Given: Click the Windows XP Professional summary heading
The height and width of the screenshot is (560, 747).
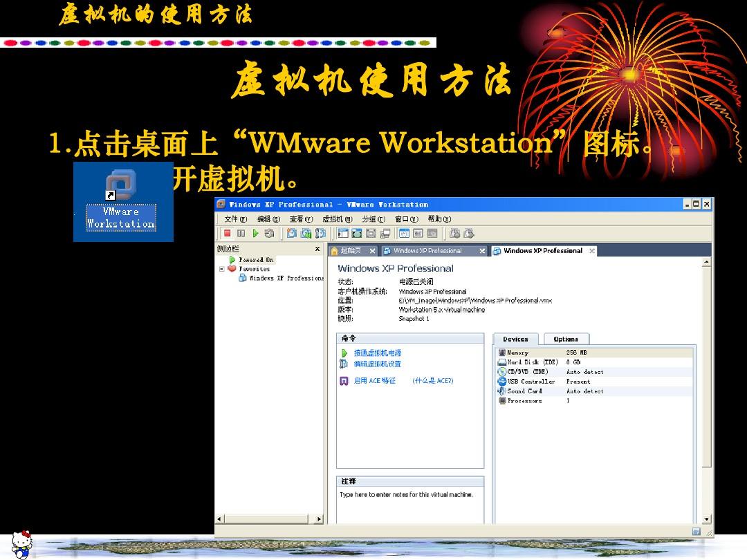Looking at the screenshot, I should (x=396, y=268).
